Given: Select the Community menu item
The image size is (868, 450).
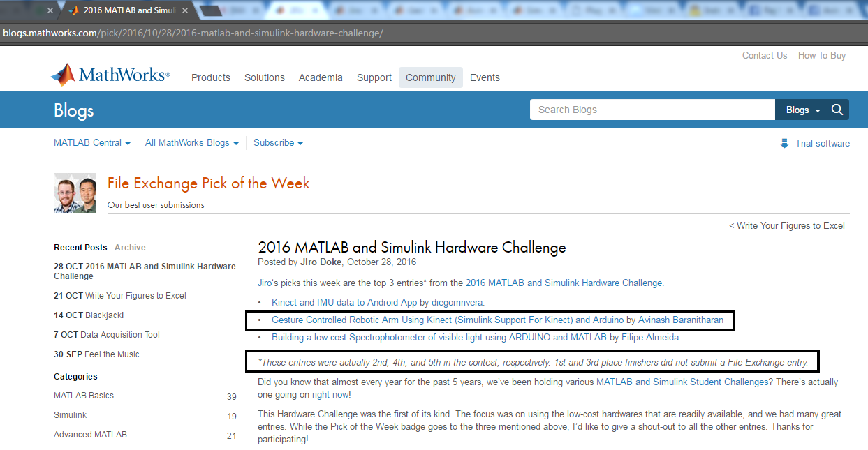Looking at the screenshot, I should (x=431, y=77).
